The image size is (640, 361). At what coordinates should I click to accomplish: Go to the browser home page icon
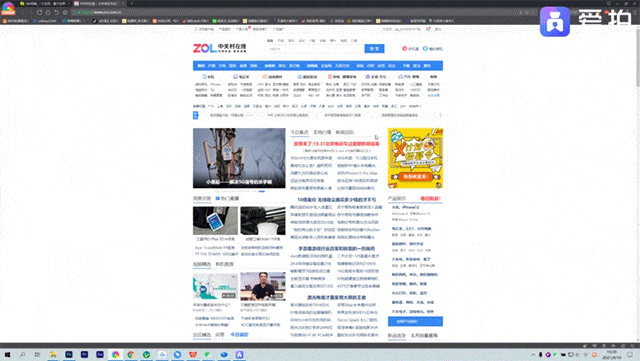pos(48,12)
